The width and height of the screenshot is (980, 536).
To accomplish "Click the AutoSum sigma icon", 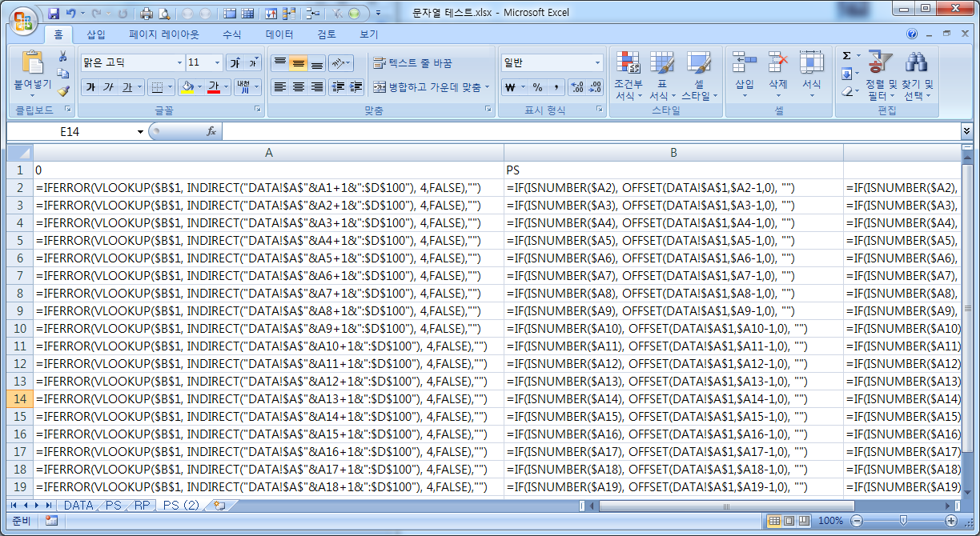I will [x=846, y=56].
